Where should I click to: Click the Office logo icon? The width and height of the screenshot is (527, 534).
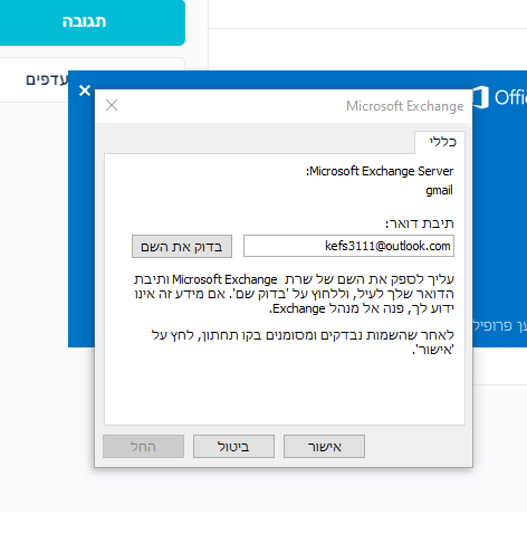coord(481,97)
